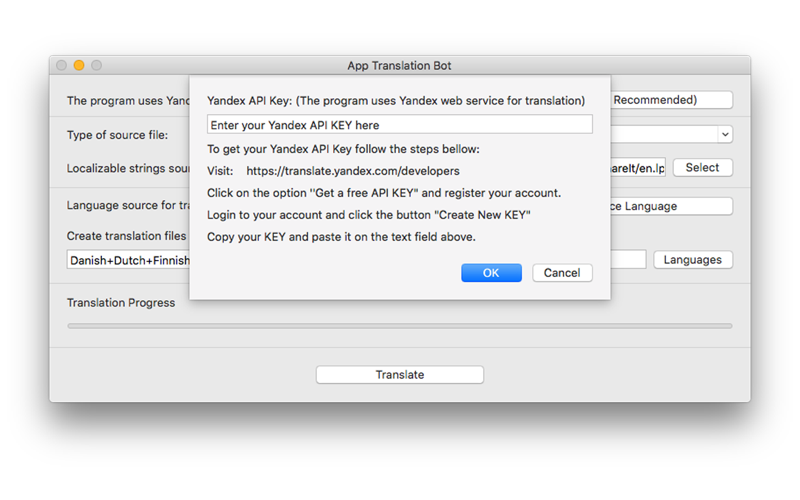Click the localizable strings path field
The height and width of the screenshot is (500, 800).
(x=638, y=168)
